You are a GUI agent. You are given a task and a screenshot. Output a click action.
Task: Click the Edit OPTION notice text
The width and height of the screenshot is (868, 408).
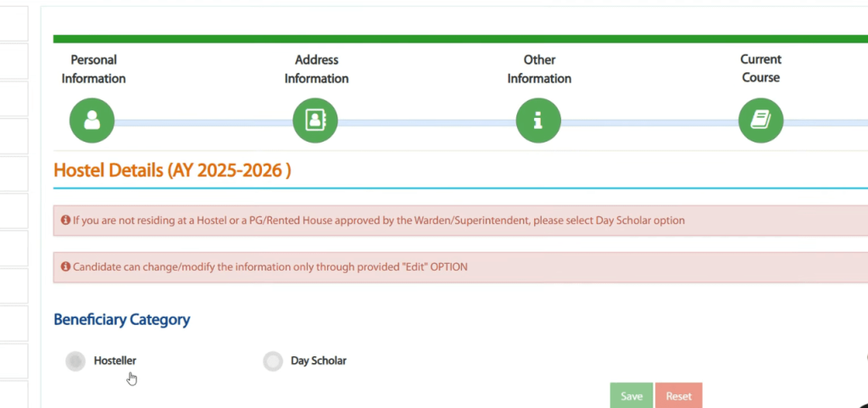270,266
